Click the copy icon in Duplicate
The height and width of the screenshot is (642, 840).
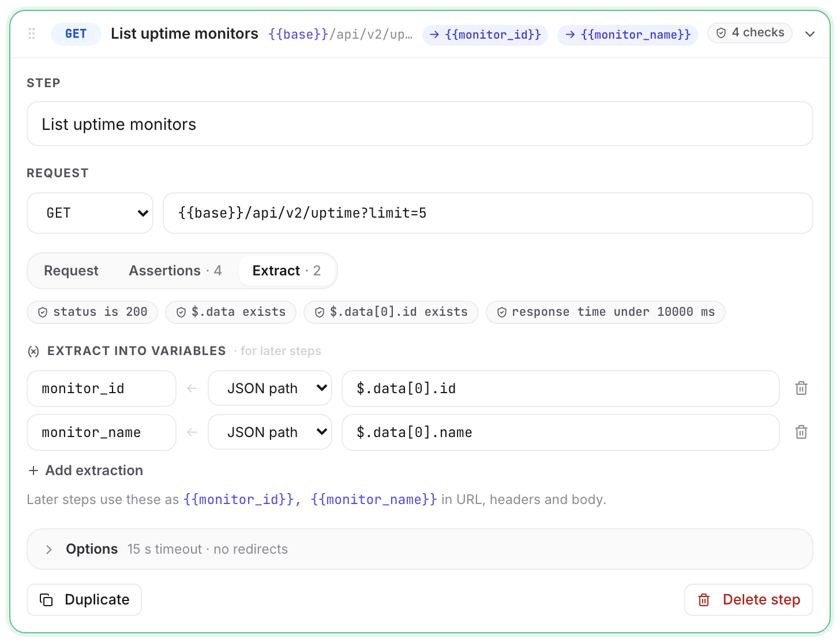[x=46, y=600]
